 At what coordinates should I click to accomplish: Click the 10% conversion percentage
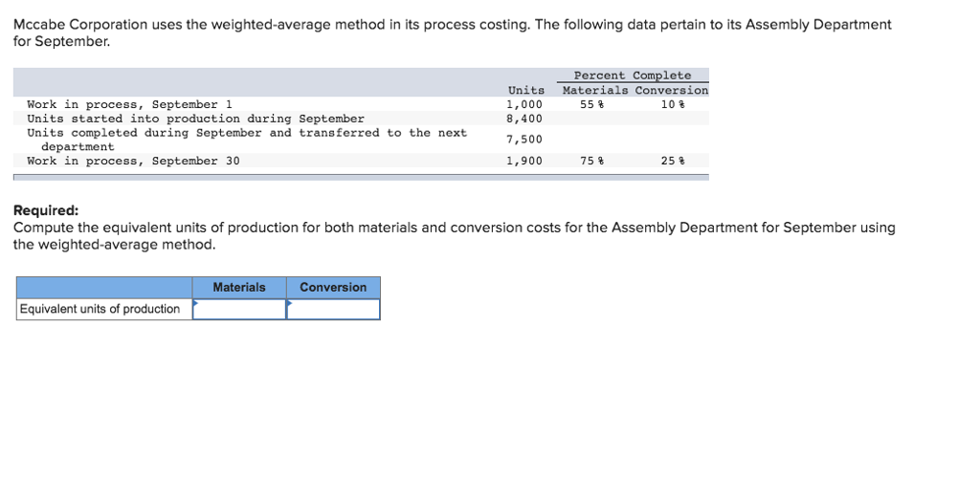(673, 104)
